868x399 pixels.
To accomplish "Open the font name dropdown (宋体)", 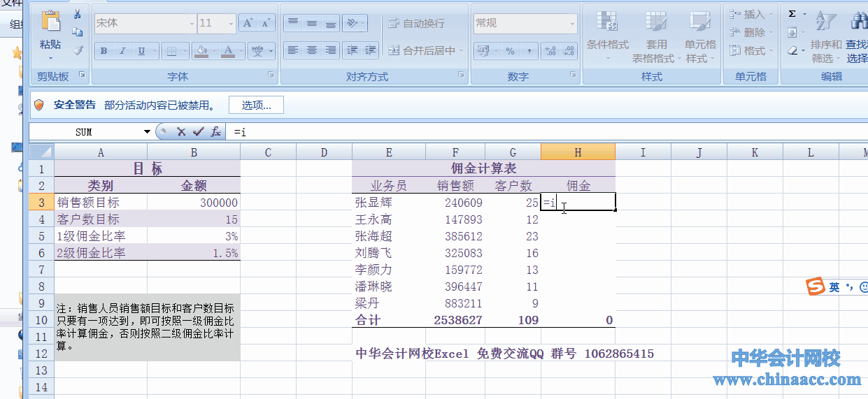I will tap(192, 24).
